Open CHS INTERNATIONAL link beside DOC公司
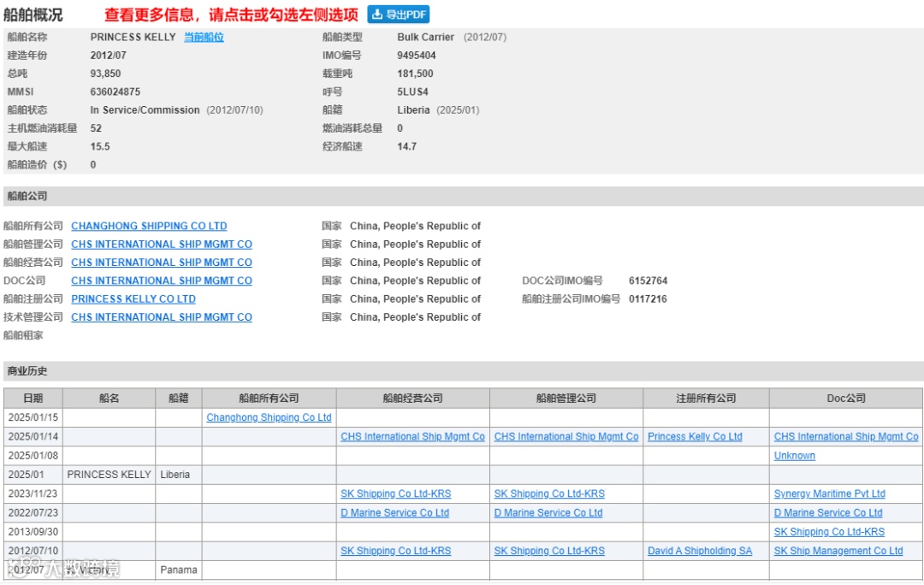The image size is (924, 585). point(162,281)
